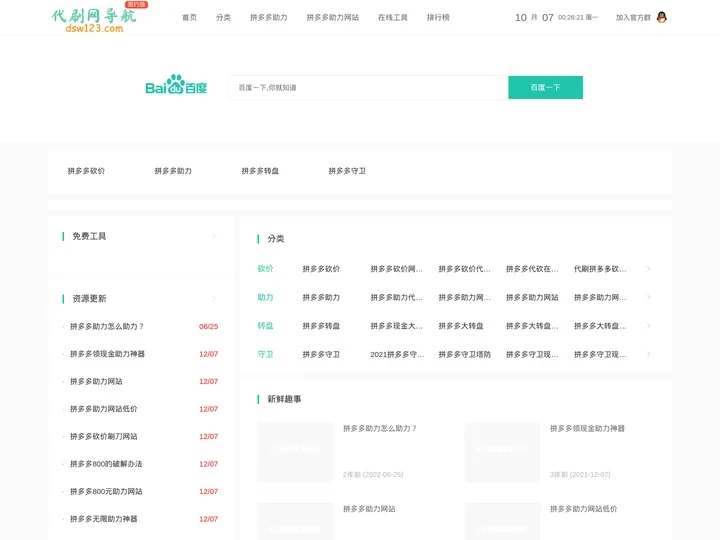Open 拼多多守卫塔防 category link
Viewport: 720px width, 540px height.
(464, 354)
